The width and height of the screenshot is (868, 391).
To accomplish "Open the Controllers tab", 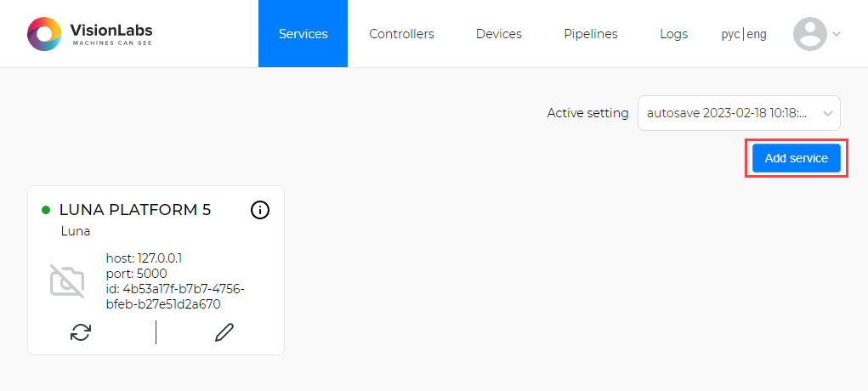I will pos(401,34).
